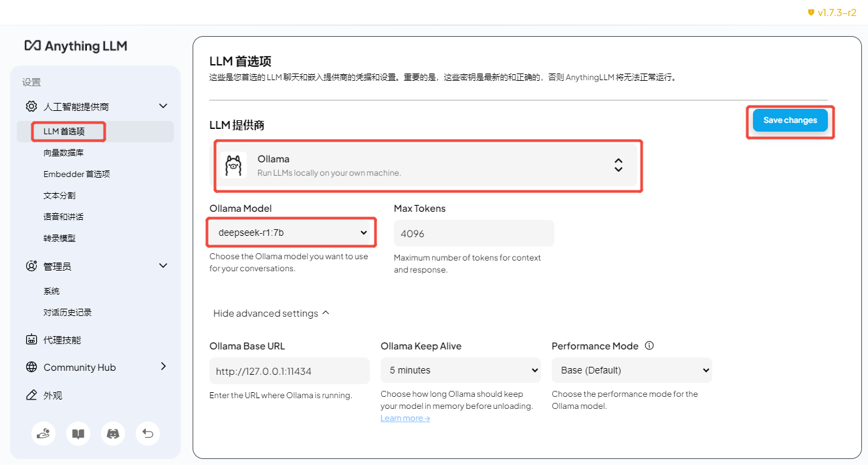Open the Ollama Keep Alive dropdown
Viewport: 868px width, 465px height.
461,370
